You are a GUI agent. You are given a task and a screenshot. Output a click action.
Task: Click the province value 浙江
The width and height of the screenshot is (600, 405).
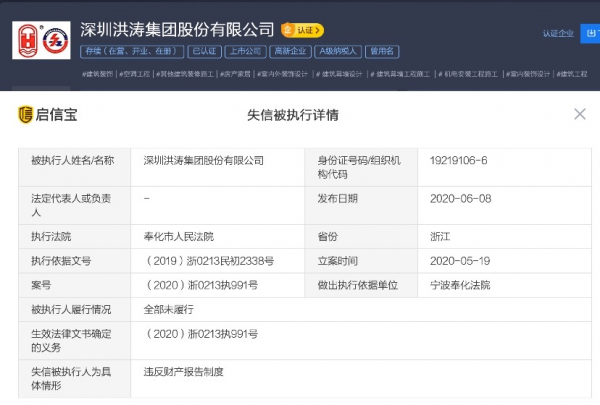(x=440, y=237)
